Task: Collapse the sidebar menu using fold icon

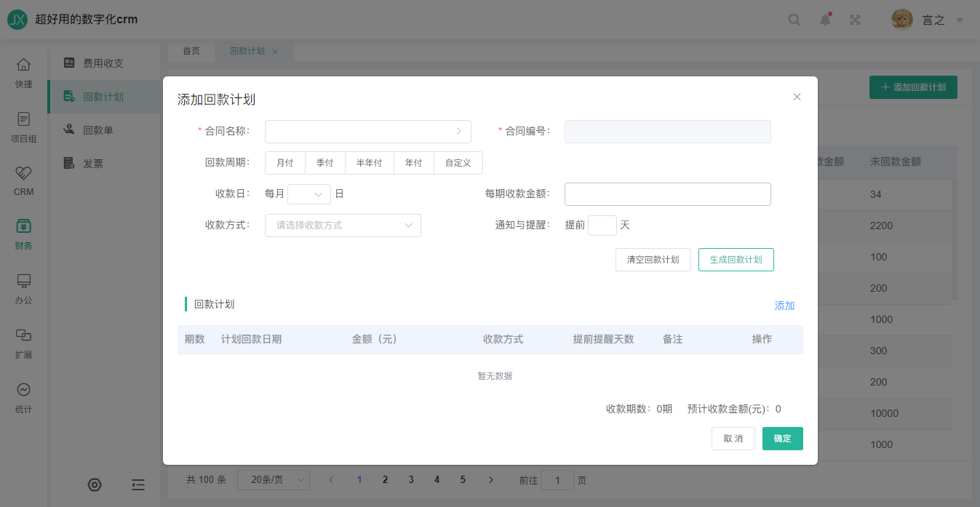Action: coord(138,485)
